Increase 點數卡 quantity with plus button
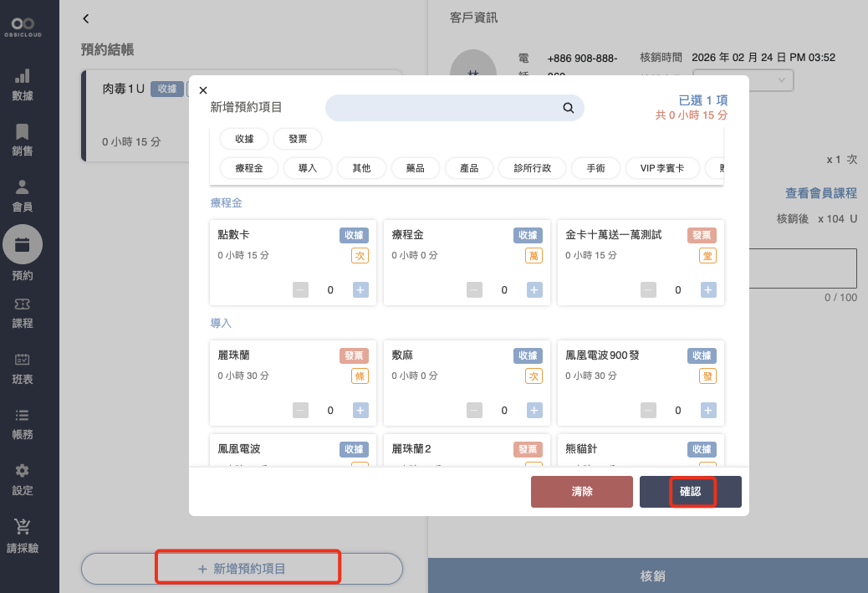Viewport: 868px width, 593px height. (x=360, y=290)
